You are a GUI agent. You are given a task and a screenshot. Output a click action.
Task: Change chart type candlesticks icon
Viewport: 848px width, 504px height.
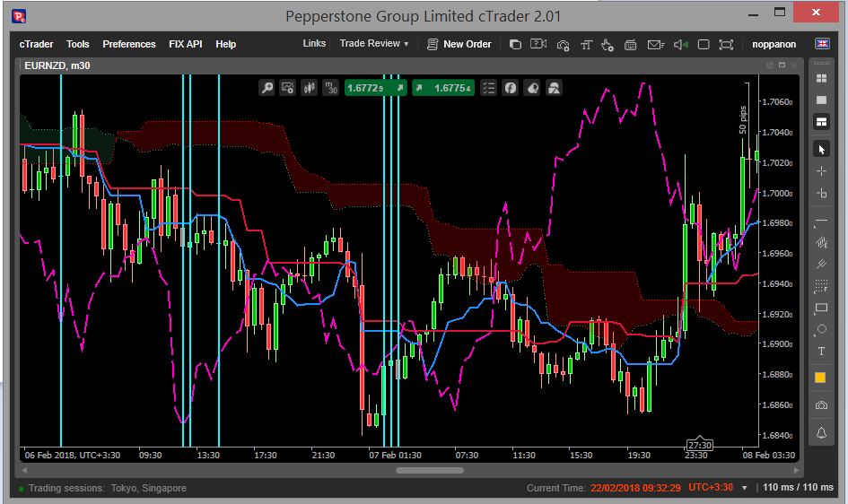(309, 88)
